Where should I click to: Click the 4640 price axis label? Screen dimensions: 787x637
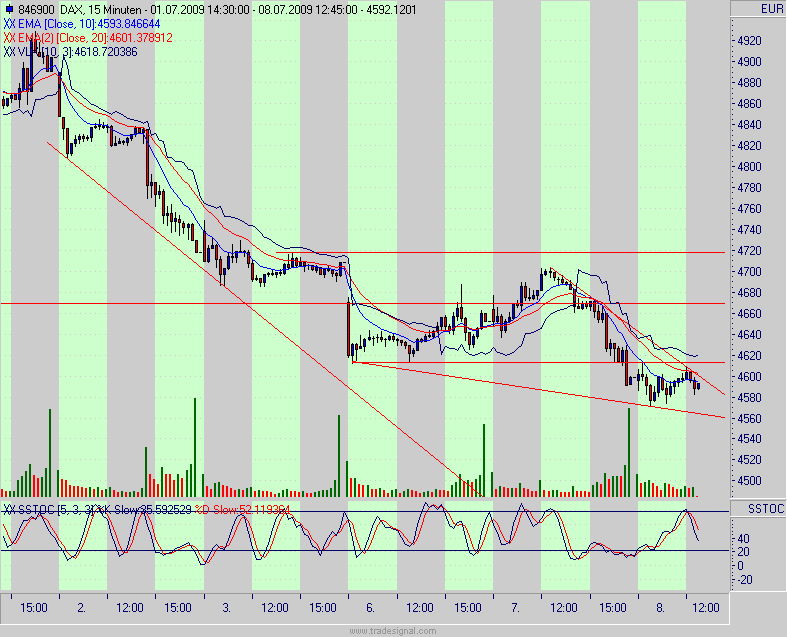pyautogui.click(x=749, y=334)
